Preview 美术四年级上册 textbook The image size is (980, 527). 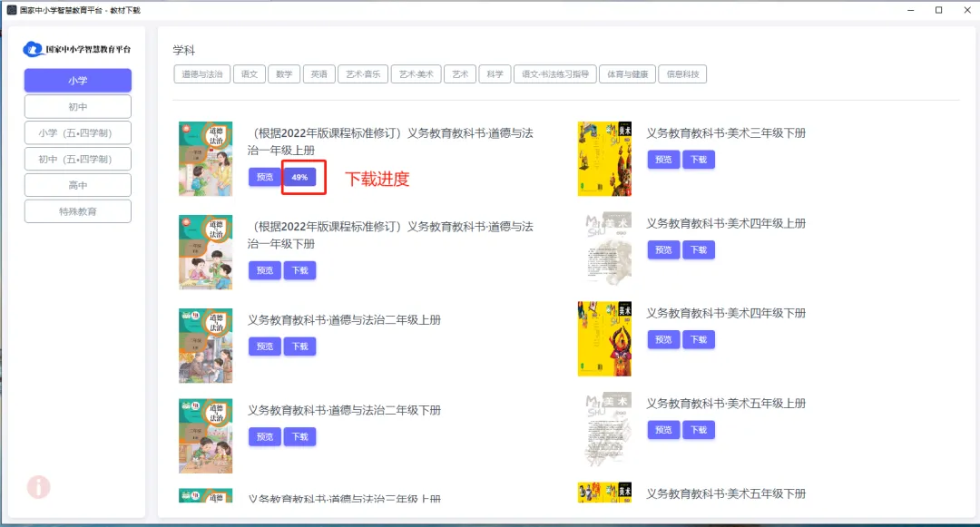point(663,249)
